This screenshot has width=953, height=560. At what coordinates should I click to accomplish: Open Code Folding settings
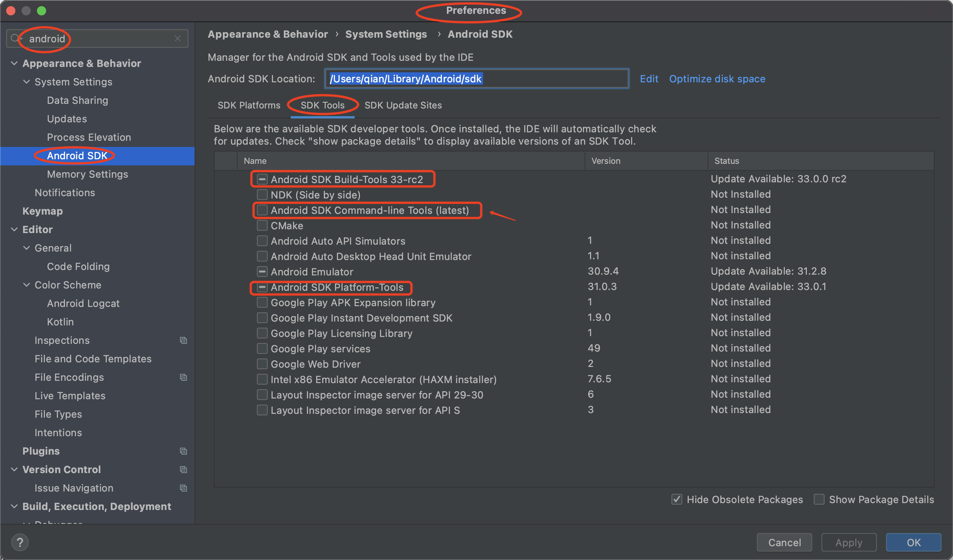(x=78, y=267)
